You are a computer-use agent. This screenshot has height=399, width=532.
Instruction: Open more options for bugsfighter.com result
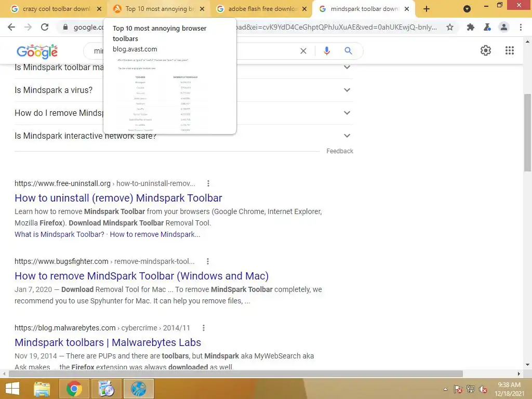click(208, 262)
